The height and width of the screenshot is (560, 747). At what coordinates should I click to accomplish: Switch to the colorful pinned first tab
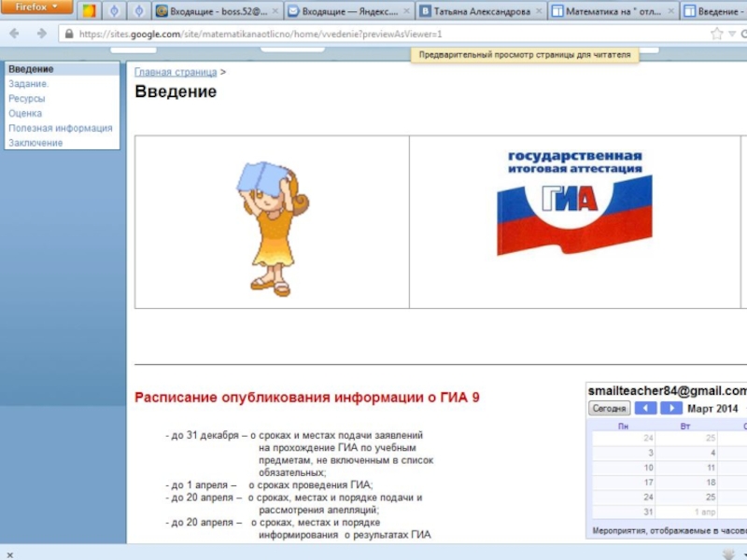click(89, 11)
